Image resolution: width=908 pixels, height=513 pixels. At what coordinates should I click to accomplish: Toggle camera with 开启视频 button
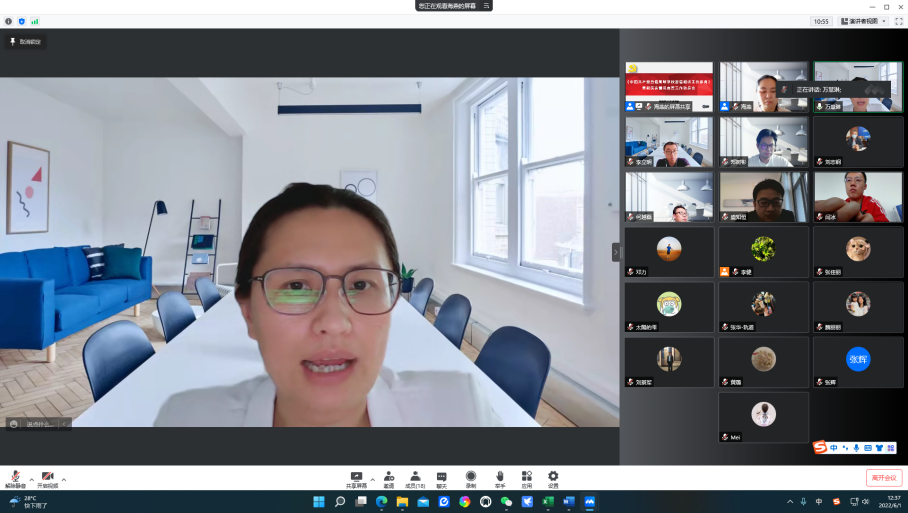(x=47, y=478)
